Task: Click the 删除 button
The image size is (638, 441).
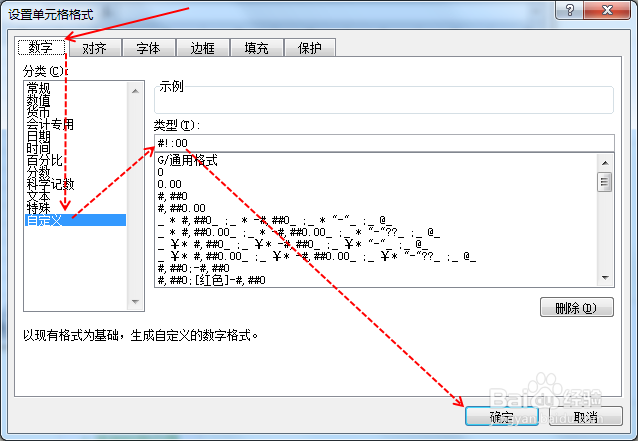Action: (x=577, y=307)
